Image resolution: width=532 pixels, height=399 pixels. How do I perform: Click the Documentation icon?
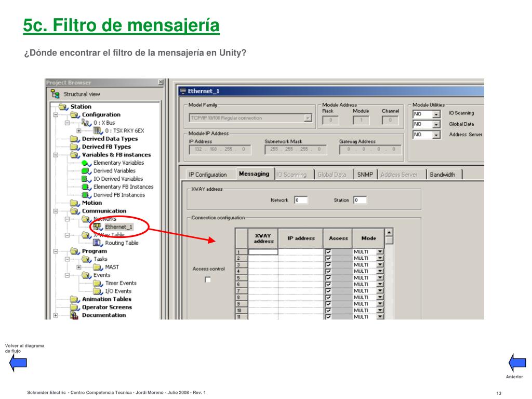point(75,315)
